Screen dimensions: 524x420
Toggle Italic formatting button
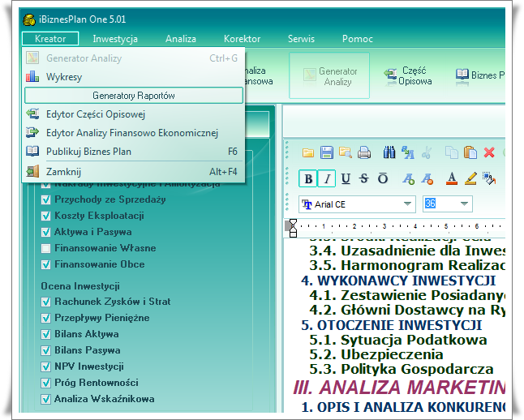[327, 179]
